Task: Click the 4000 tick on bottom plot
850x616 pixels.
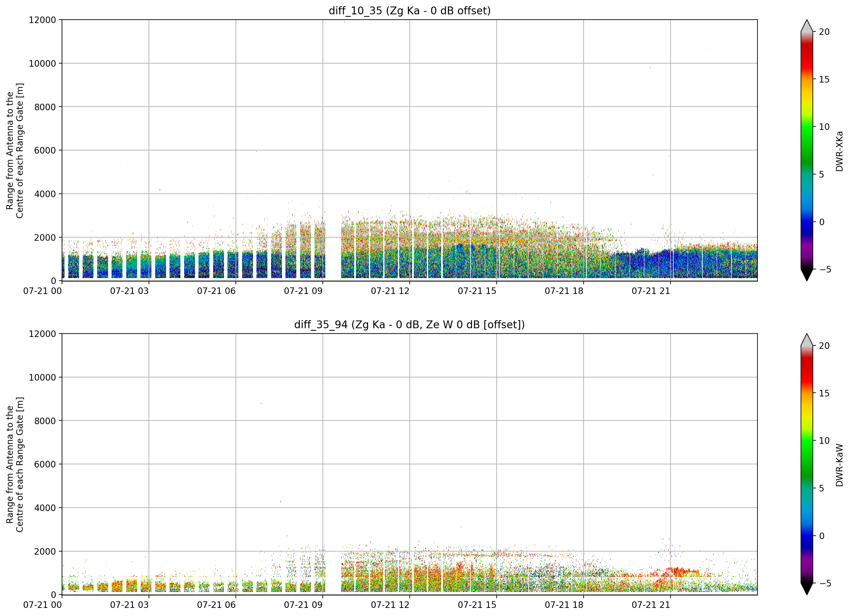Action: [45, 508]
